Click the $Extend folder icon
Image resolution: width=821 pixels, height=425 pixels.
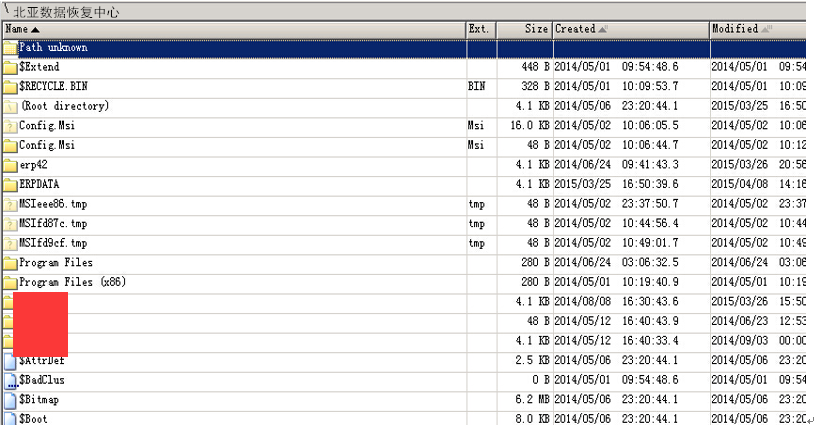pyautogui.click(x=10, y=68)
